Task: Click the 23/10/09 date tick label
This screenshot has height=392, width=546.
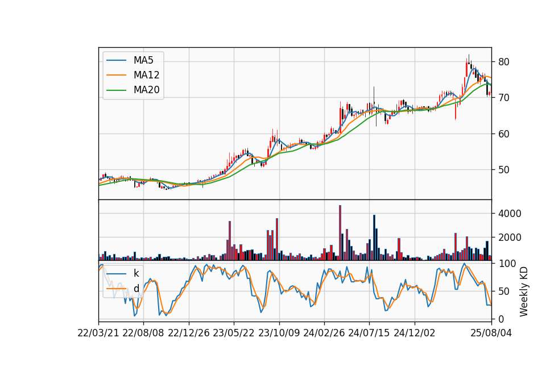Action: point(279,333)
